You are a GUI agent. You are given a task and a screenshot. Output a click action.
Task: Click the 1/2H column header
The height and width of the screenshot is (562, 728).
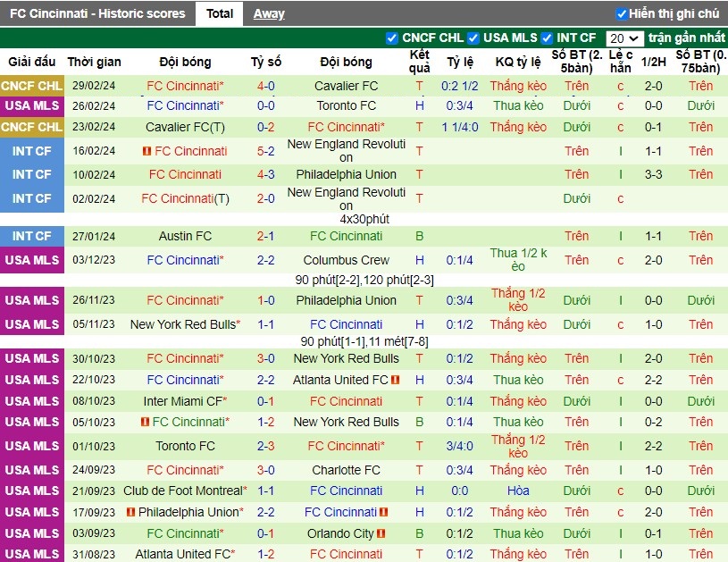coord(653,62)
